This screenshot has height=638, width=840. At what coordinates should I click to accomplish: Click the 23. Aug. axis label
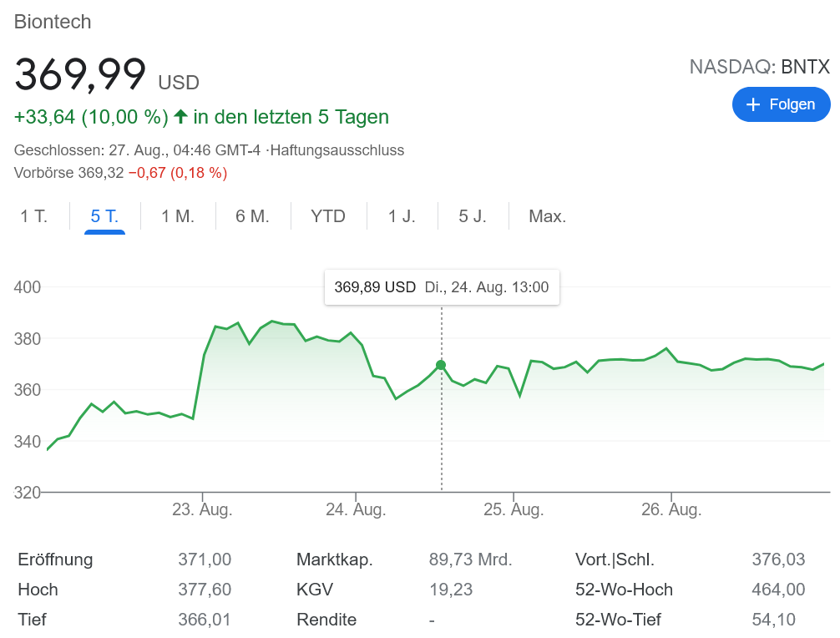click(202, 509)
